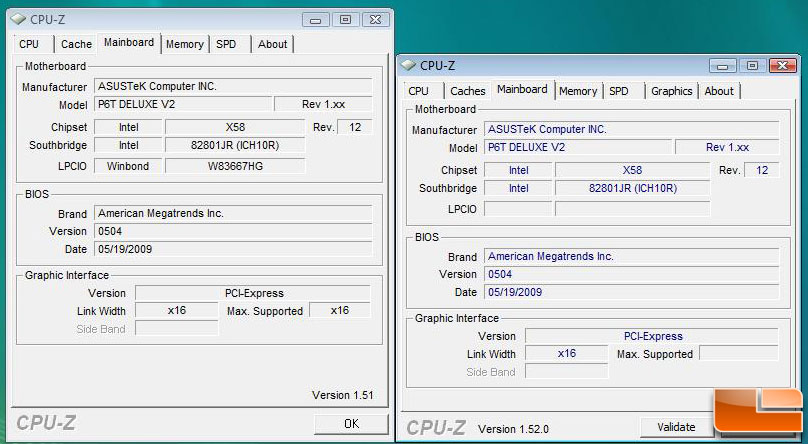This screenshot has width=808, height=444.
Task: Click 82801JR (ICH10R) field in 1.51 window
Action: coord(235,145)
